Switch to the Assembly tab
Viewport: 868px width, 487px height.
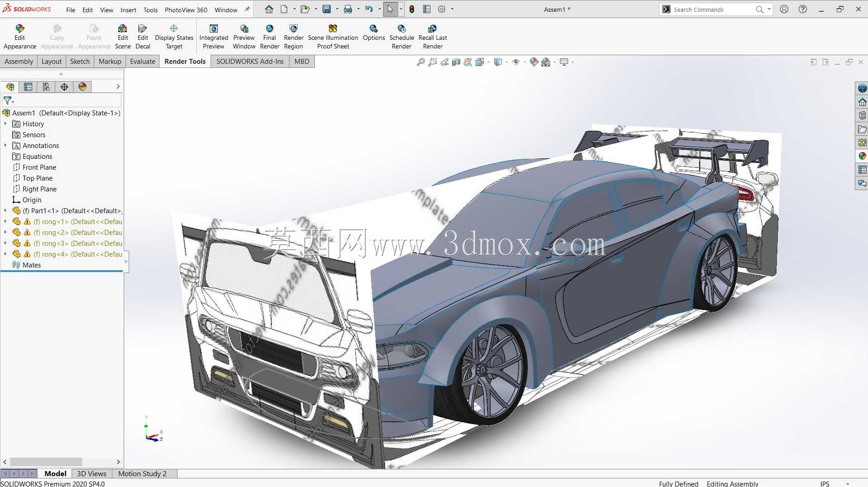19,62
